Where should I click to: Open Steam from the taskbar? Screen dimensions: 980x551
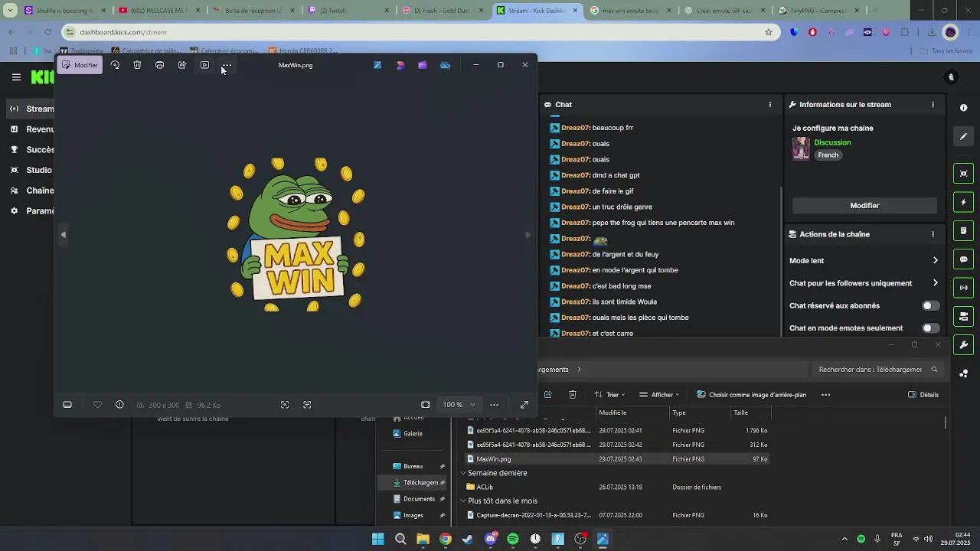468,539
